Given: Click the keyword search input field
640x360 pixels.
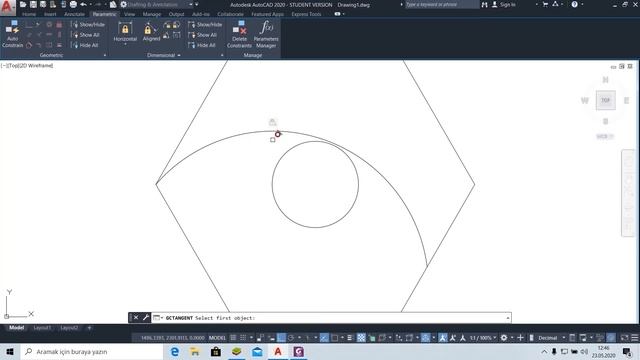Looking at the screenshot, I should click(x=442, y=4).
